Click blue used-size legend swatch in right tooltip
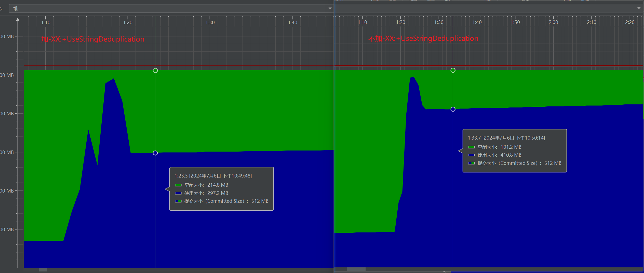 point(471,155)
